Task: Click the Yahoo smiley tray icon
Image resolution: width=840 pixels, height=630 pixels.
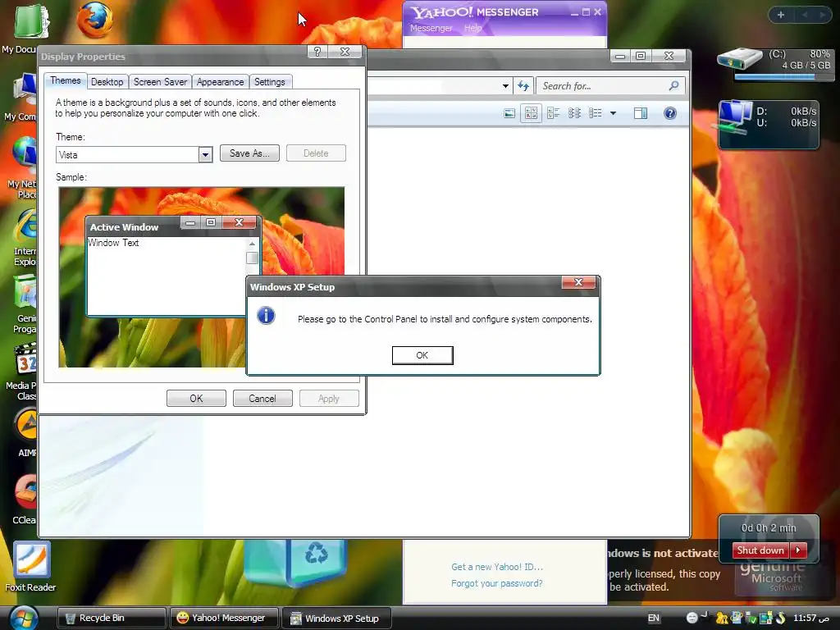Action: [x=692, y=618]
